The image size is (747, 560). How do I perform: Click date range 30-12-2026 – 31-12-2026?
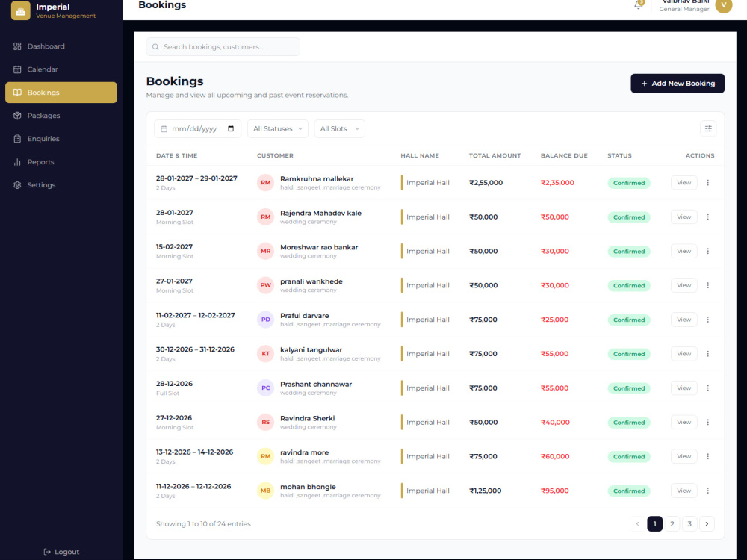195,349
